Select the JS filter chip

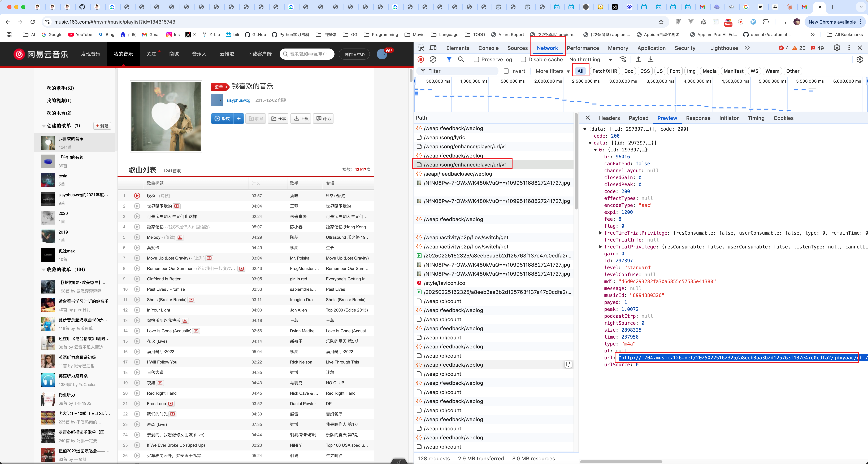tap(660, 71)
